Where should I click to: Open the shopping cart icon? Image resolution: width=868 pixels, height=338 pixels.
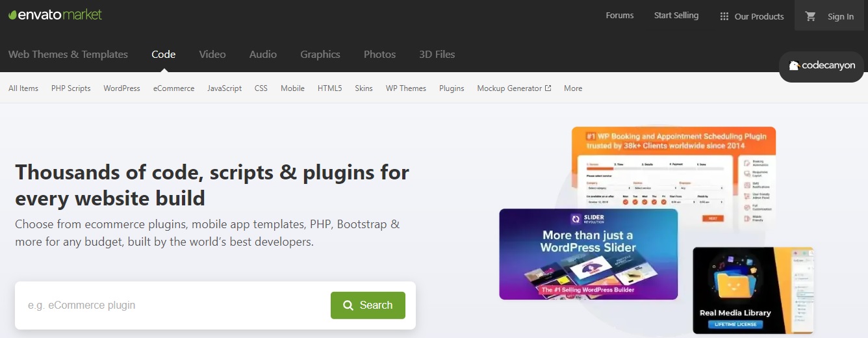810,16
